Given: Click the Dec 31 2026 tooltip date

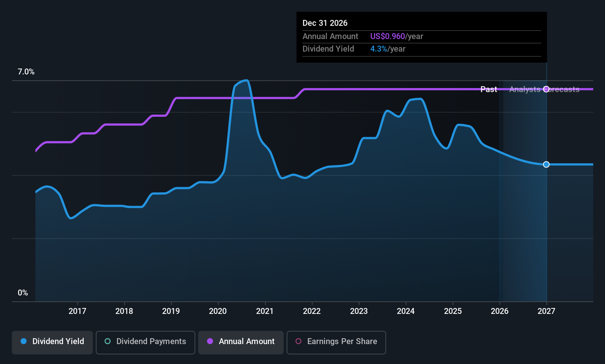Looking at the screenshot, I should click(325, 23).
